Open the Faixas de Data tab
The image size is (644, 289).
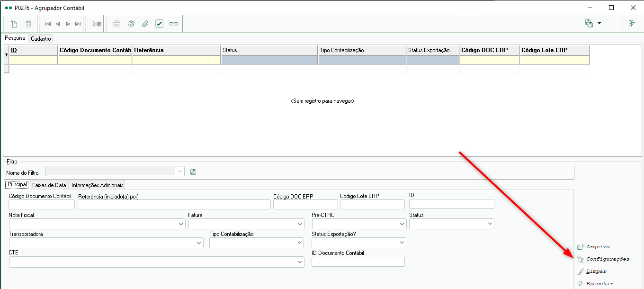(x=49, y=185)
